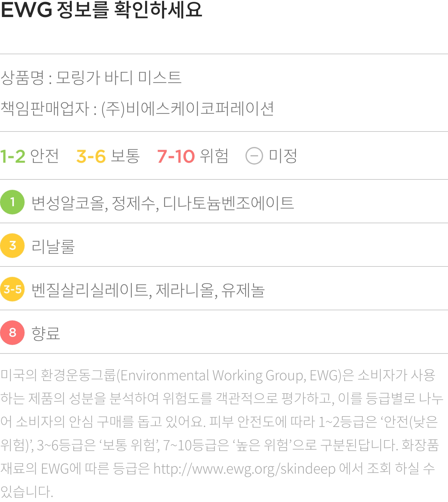Click the 미정 legend label
This screenshot has height=502, width=448.
283,156
